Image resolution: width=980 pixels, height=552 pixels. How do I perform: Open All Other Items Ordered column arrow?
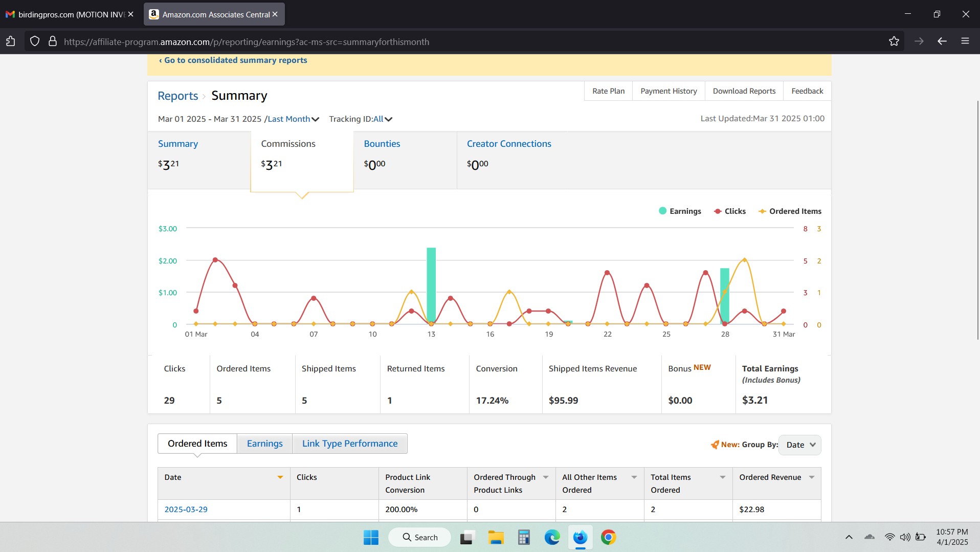pos(634,477)
